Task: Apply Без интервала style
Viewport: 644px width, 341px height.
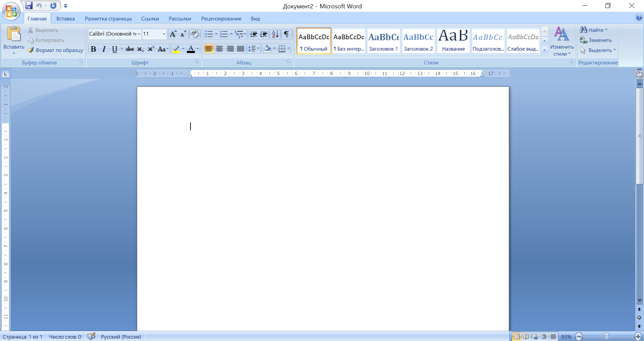Action: 348,41
